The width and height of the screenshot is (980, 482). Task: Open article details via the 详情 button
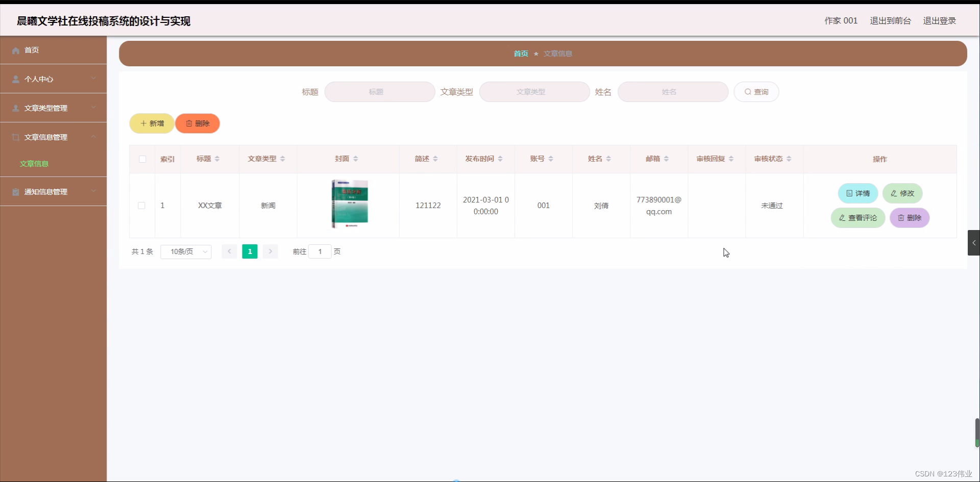coord(857,193)
